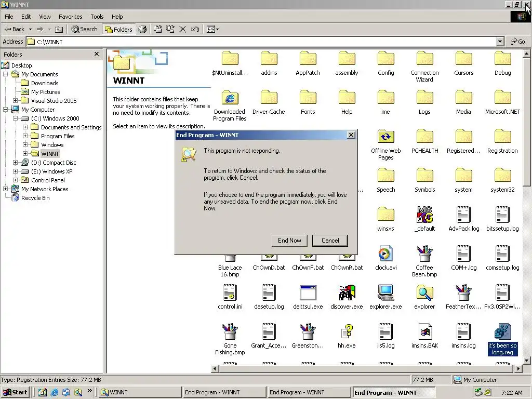Viewport: 532px width, 399px height.
Task: Launch Internet Explorer from Quick Launch
Action: [54, 393]
